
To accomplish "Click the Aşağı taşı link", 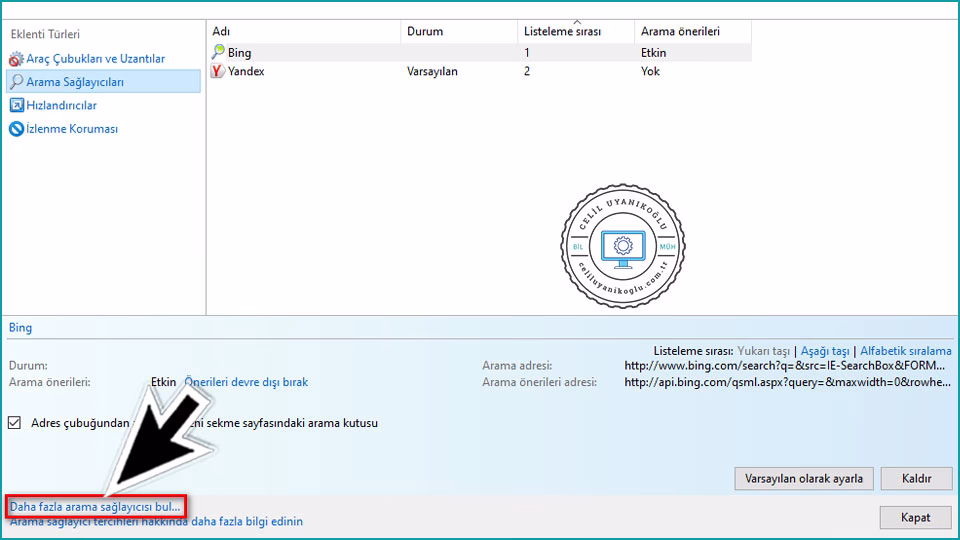I will click(x=824, y=351).
